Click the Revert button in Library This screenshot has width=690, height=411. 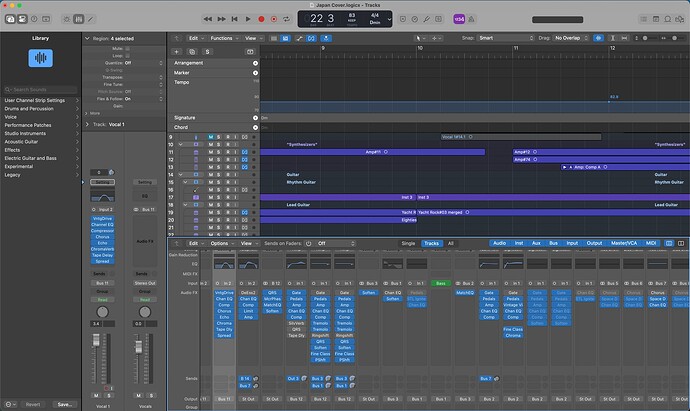(x=33, y=405)
